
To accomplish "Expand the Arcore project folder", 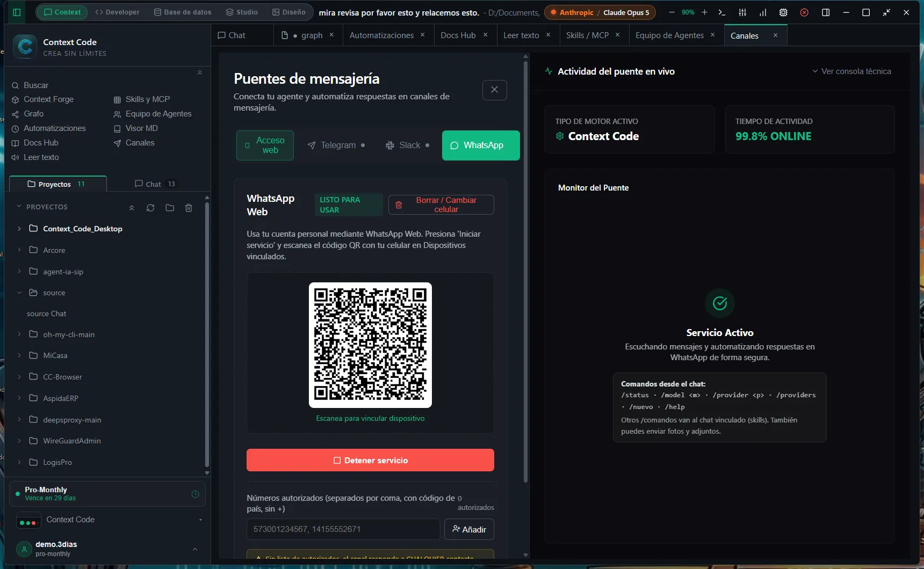I will [19, 250].
